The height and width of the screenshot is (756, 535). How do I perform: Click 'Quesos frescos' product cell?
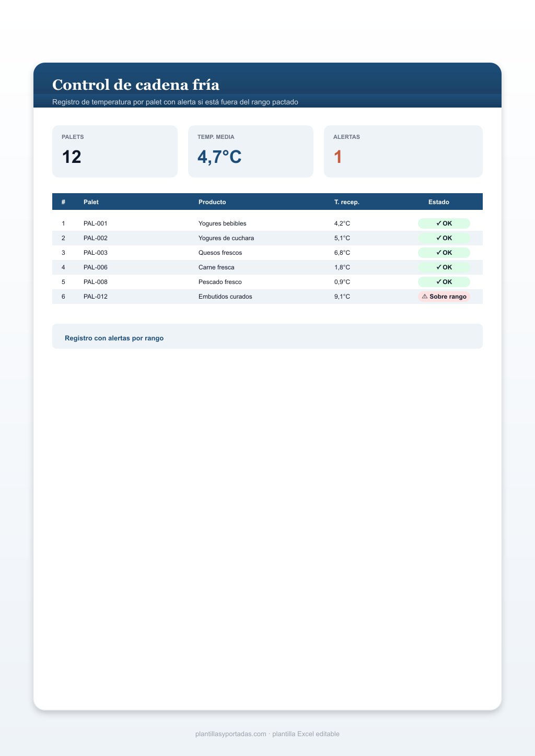pos(220,253)
